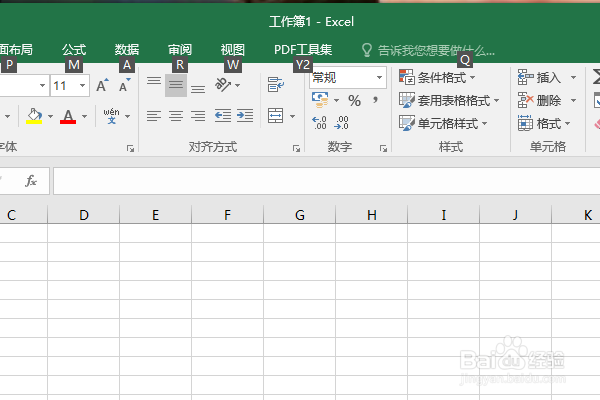Click the fill color paint bucket
Viewport: 600px width, 400px height.
(34, 116)
